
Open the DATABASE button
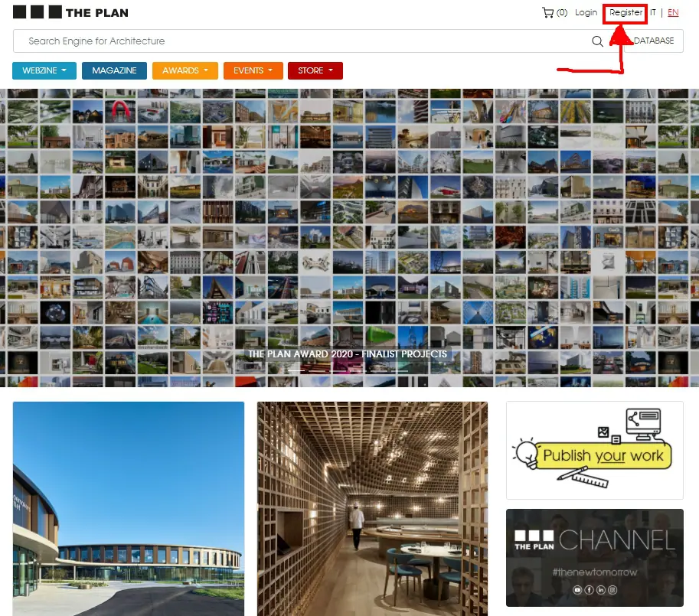tap(654, 41)
